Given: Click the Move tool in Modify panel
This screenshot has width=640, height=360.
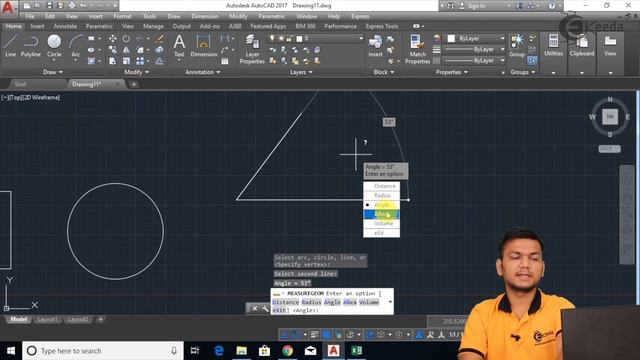Looking at the screenshot, I should [113, 39].
